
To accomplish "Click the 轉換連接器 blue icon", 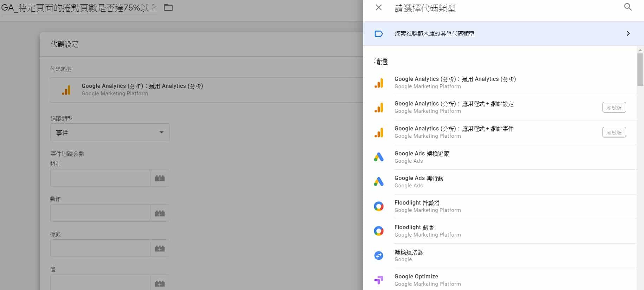I will 378,256.
